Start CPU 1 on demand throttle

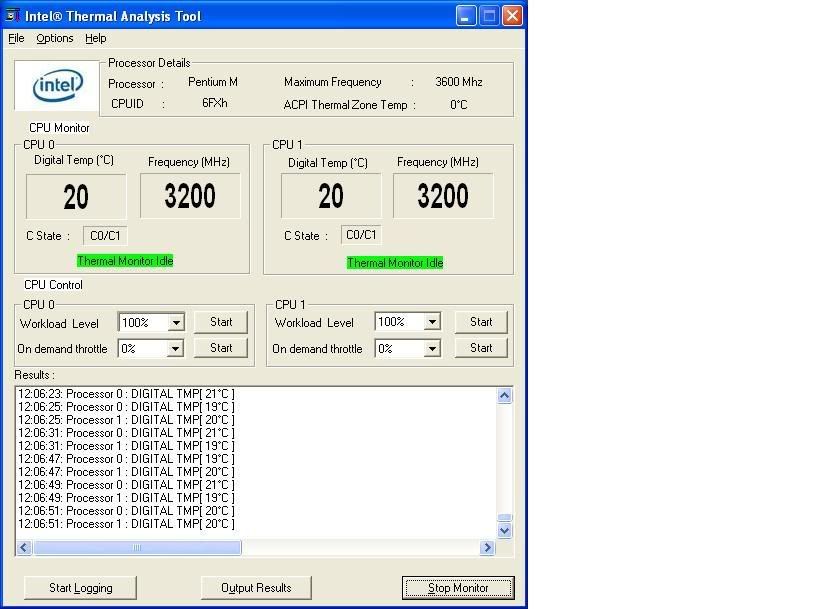[x=481, y=348]
